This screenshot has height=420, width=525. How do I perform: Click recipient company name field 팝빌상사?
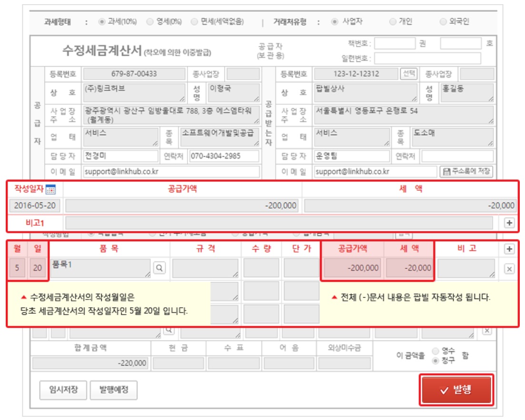tap(365, 92)
